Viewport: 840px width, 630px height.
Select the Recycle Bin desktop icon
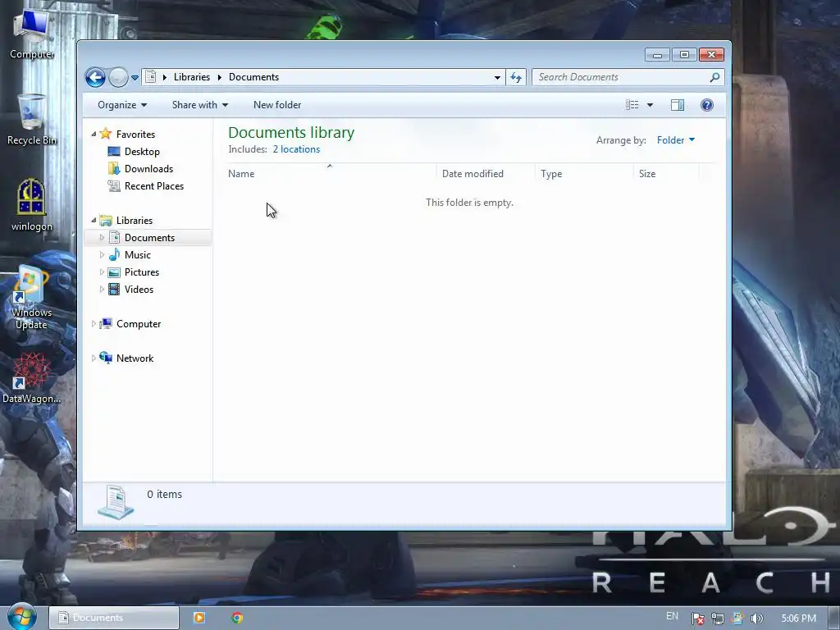click(32, 120)
